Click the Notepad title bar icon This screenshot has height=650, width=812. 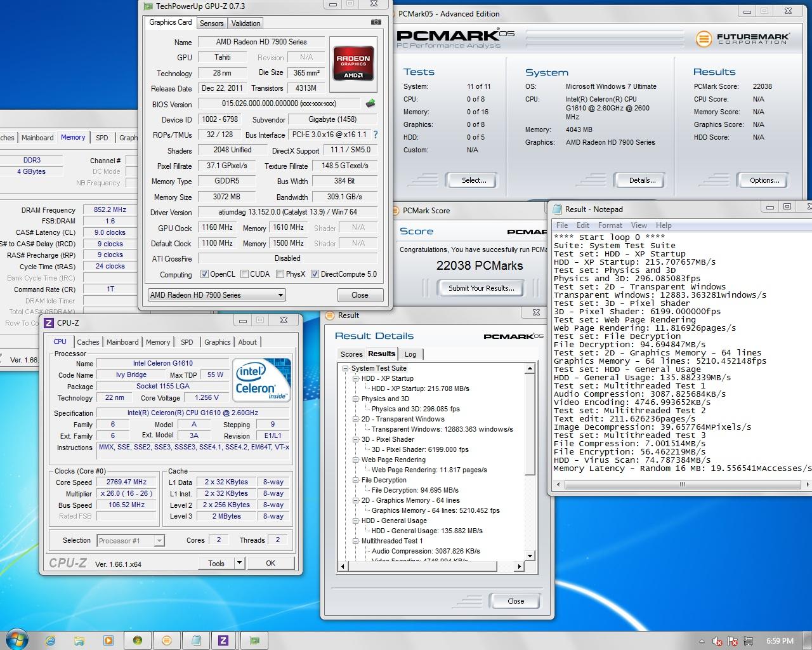[558, 209]
